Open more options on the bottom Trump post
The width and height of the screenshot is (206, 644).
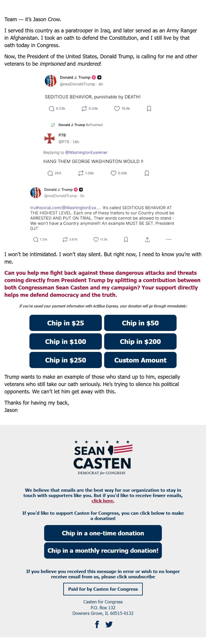coord(168,239)
